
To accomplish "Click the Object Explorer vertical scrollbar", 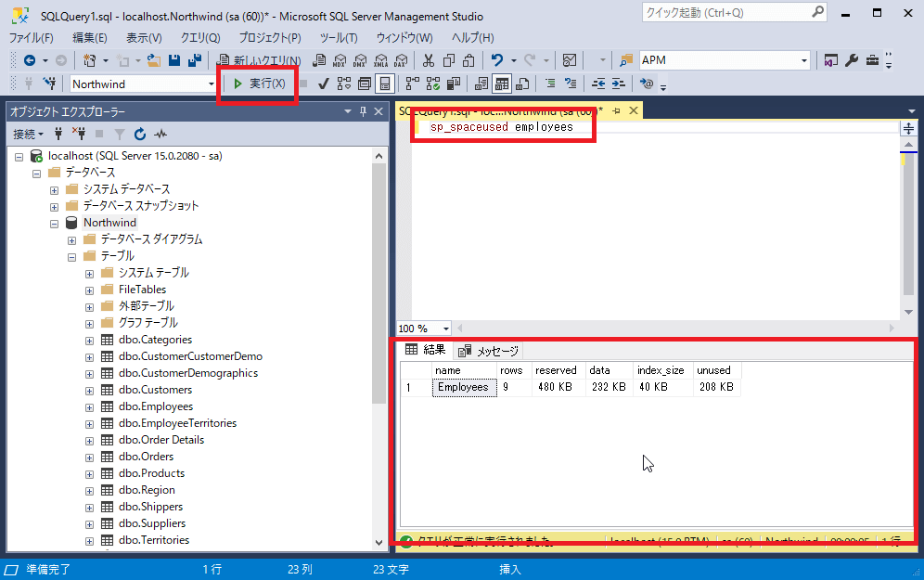I will coord(379,278).
